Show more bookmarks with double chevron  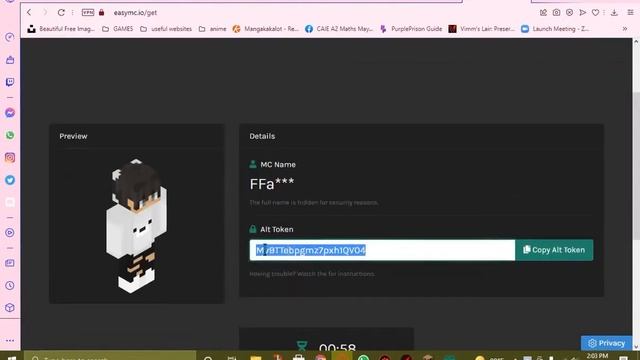(x=625, y=29)
